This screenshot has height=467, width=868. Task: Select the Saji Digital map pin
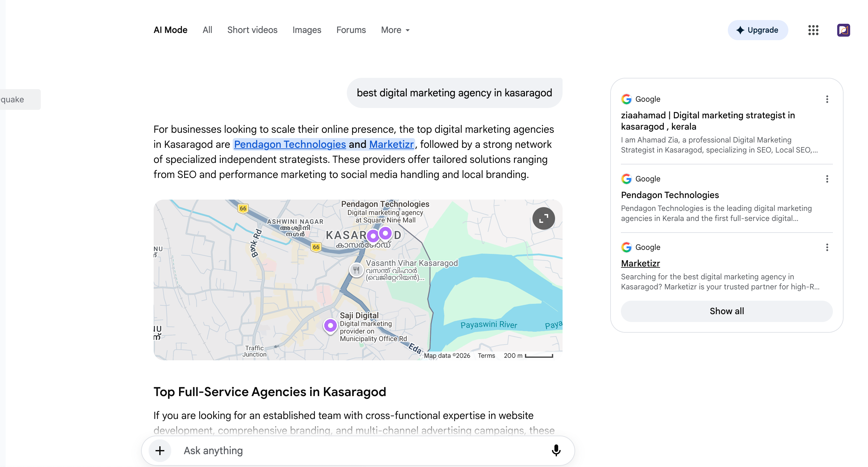[330, 326]
